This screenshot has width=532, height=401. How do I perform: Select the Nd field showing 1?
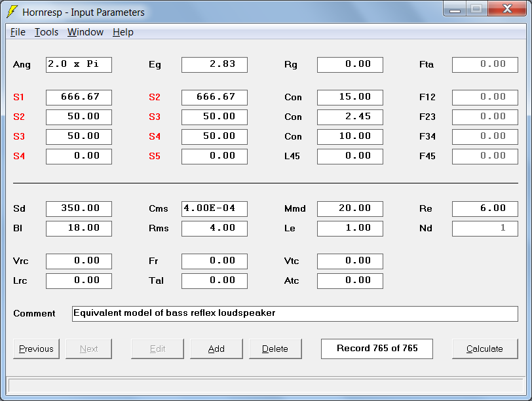[x=485, y=229]
